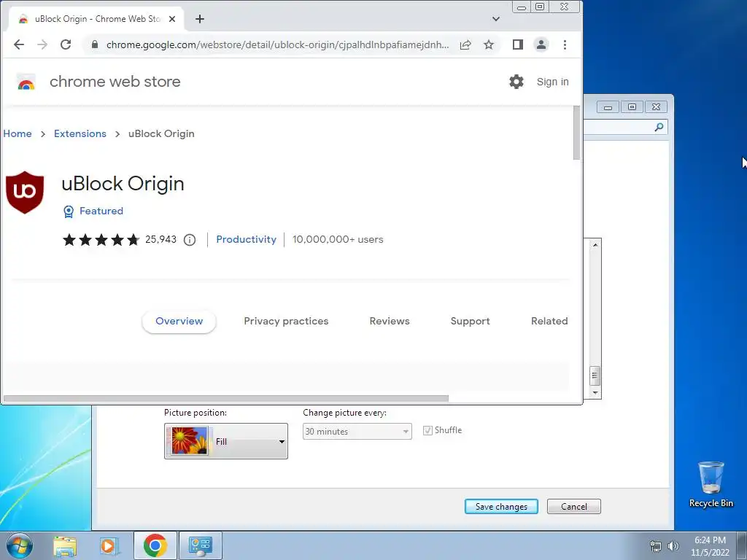The height and width of the screenshot is (560, 747).
Task: Click the Control Panel taskbar icon
Action: click(x=200, y=545)
